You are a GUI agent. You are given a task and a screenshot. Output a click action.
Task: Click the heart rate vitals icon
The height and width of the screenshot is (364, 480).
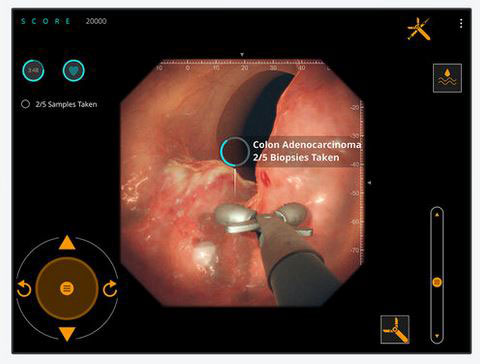pos(74,71)
